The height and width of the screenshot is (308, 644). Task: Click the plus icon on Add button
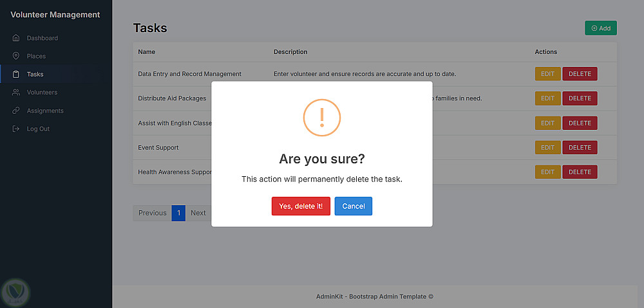point(594,28)
